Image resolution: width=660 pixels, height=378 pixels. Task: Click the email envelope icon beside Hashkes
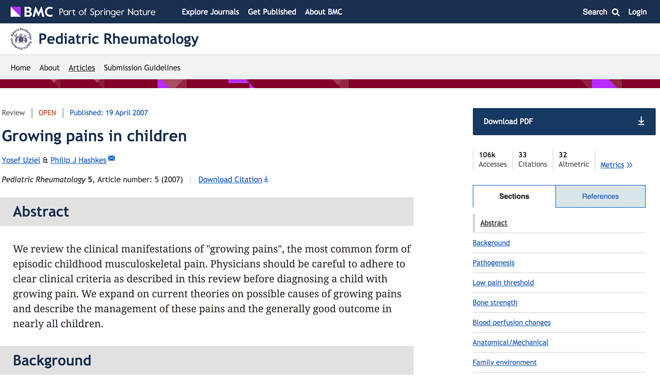click(112, 158)
